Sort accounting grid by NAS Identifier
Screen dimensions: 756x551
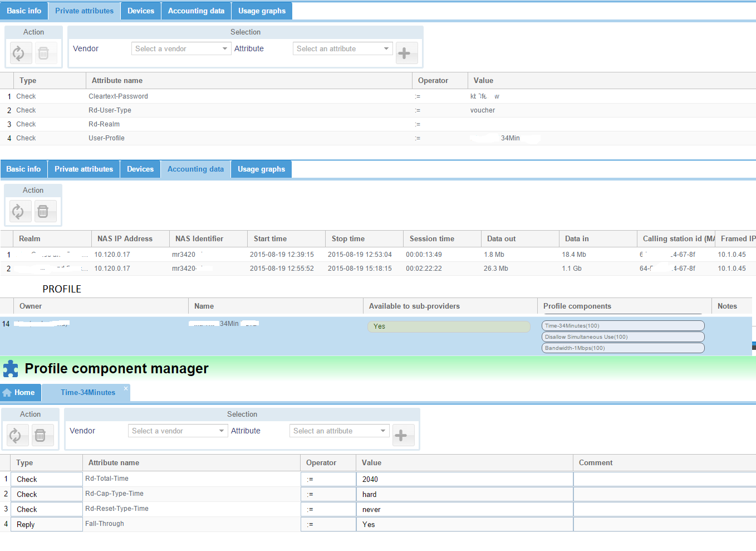coord(208,239)
